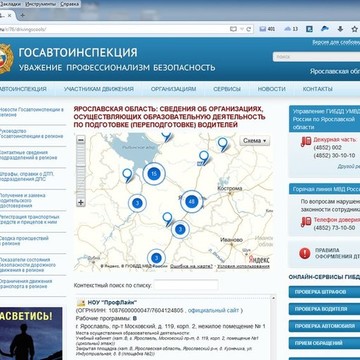This screenshot has height=360, width=360.
Task: Click the map pin between clusters 48 and 3
Action: coord(168,219)
